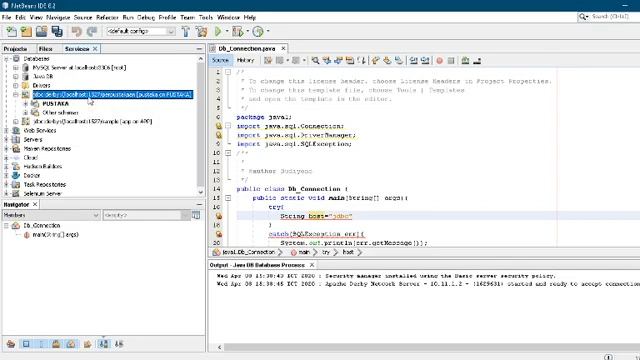The height and width of the screenshot is (360, 640).
Task: Select main(String[] args) in the Navigator
Action: (x=56, y=235)
